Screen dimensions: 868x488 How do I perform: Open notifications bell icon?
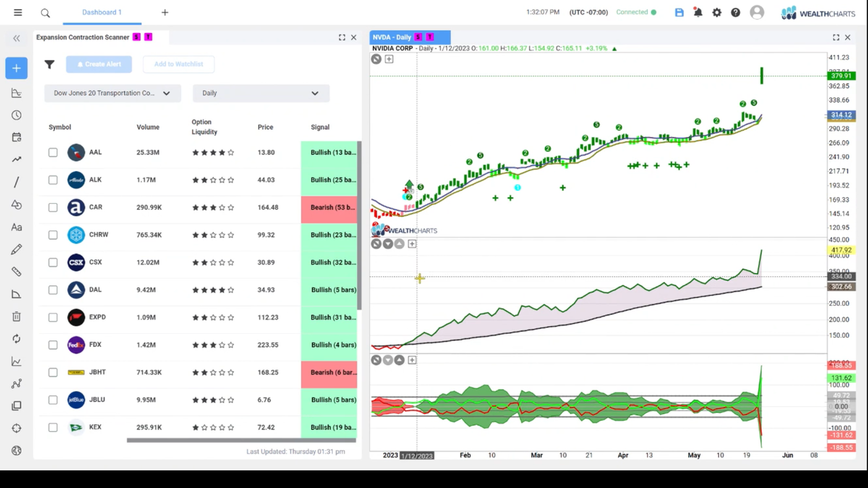point(698,12)
